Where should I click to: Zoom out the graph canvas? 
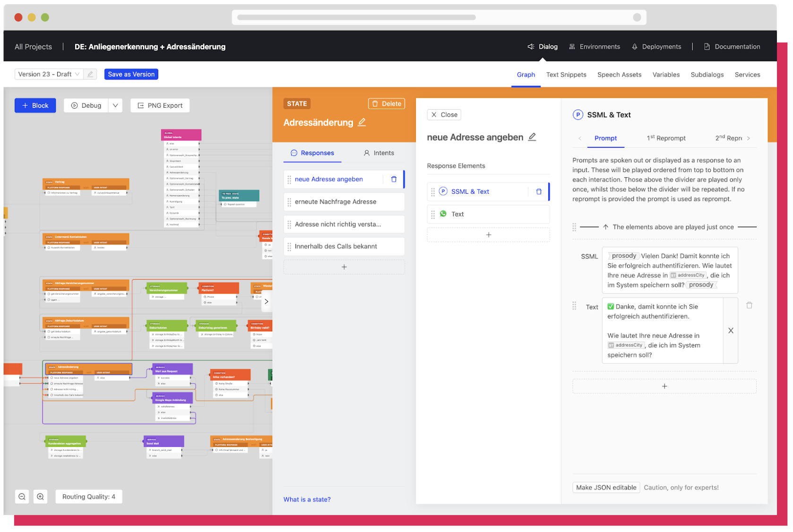22,497
